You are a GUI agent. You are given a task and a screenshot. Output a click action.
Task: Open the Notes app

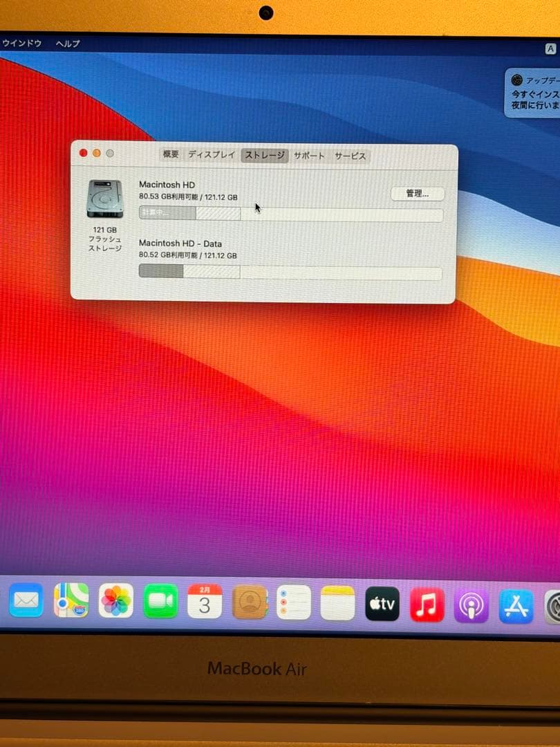pyautogui.click(x=337, y=601)
